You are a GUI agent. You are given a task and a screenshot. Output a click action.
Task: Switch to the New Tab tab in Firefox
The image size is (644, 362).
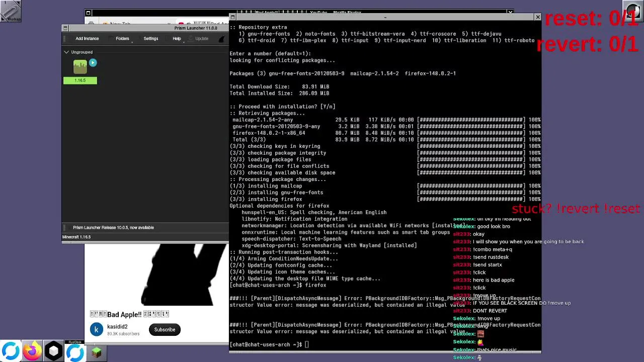120,24
